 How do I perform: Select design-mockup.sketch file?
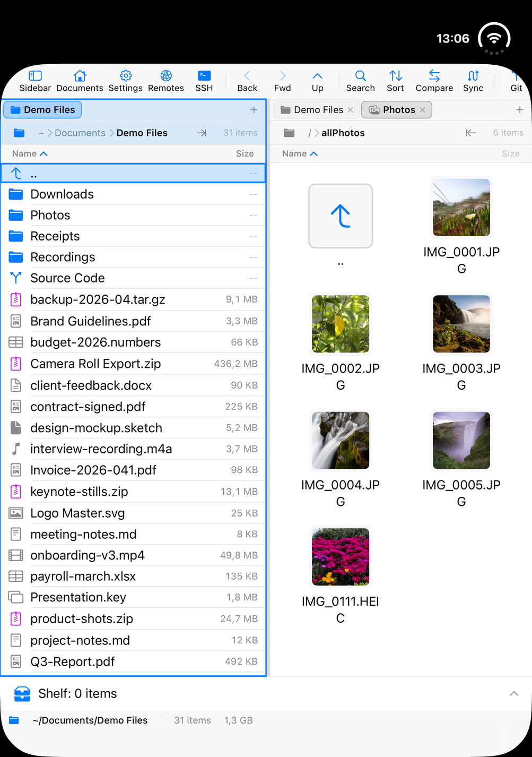pyautogui.click(x=134, y=428)
